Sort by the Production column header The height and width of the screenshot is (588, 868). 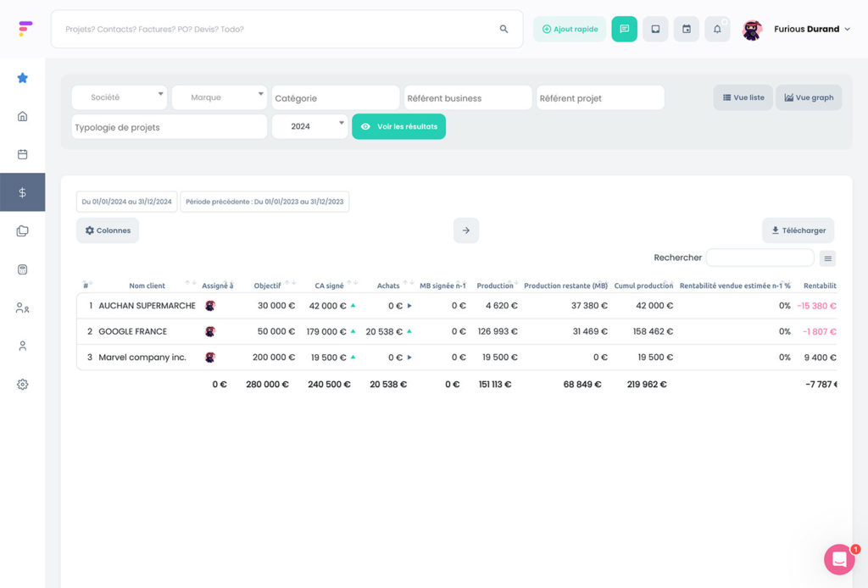[x=495, y=286]
